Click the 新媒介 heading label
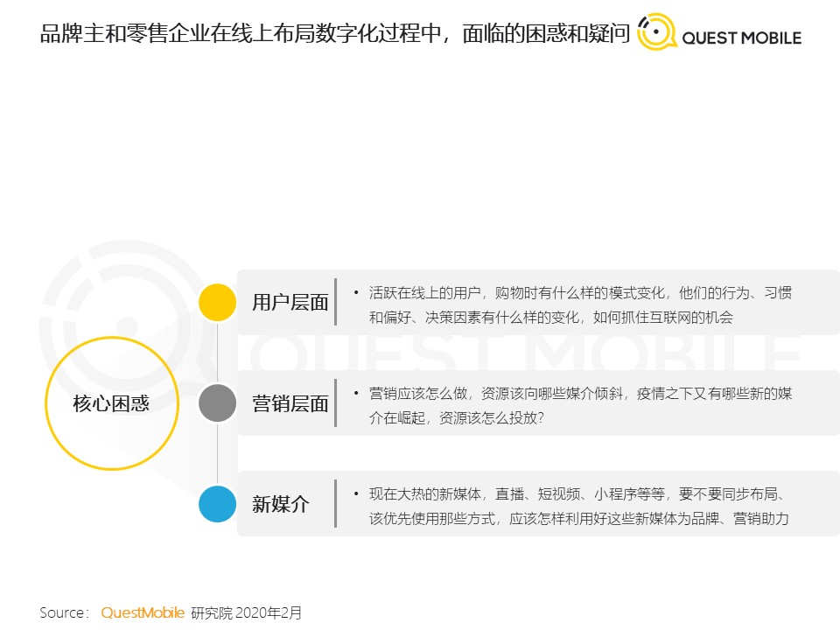 [280, 504]
